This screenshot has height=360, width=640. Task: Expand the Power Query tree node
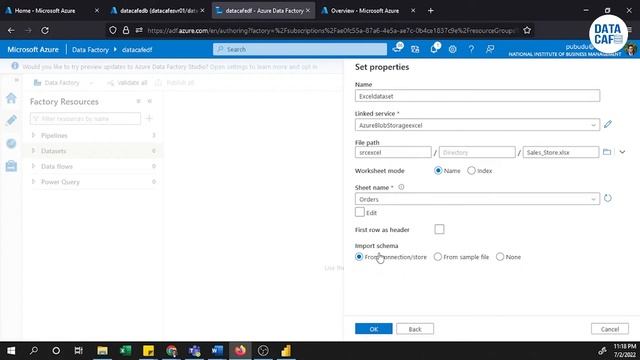point(33,182)
